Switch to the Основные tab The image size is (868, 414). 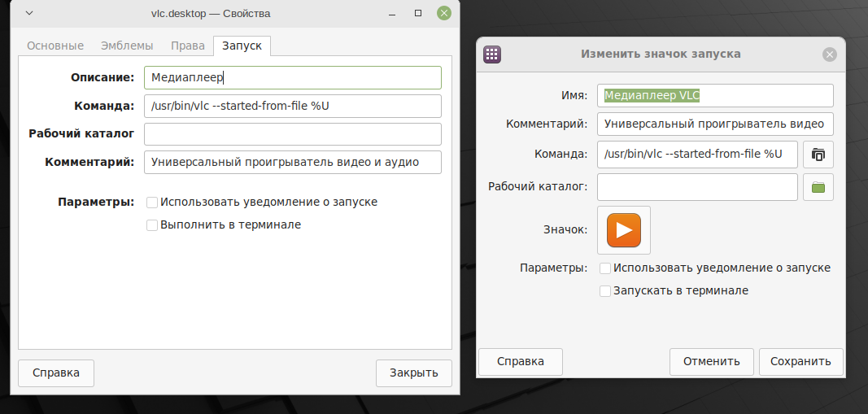(55, 46)
